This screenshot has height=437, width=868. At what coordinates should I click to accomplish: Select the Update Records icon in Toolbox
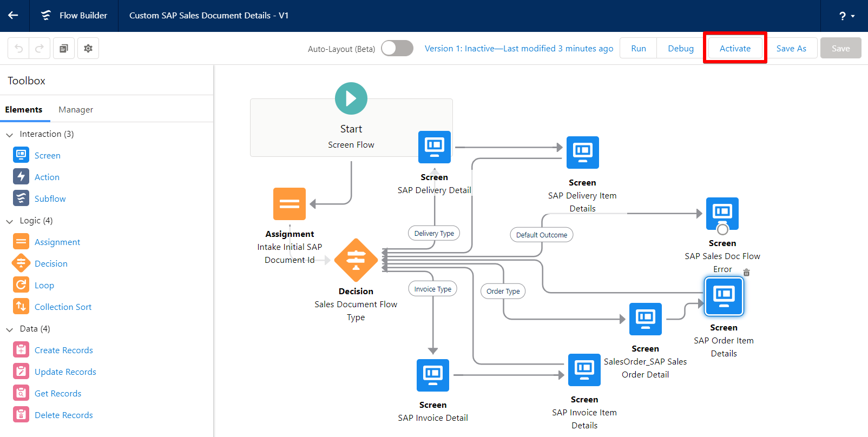21,372
